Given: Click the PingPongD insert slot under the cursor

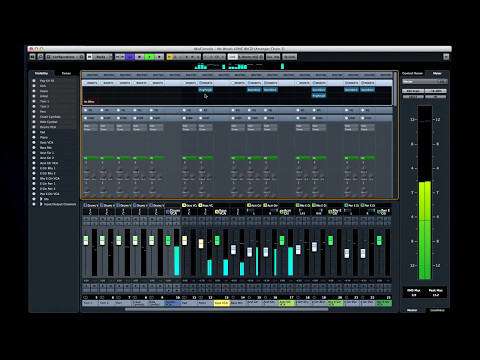Looking at the screenshot, I should (205, 90).
